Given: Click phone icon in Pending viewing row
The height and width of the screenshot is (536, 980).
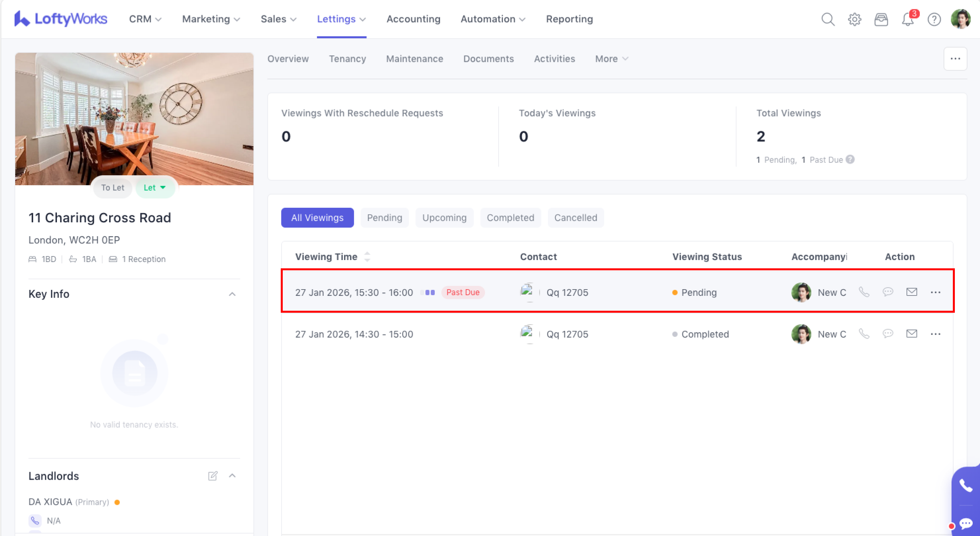Looking at the screenshot, I should [x=864, y=293].
